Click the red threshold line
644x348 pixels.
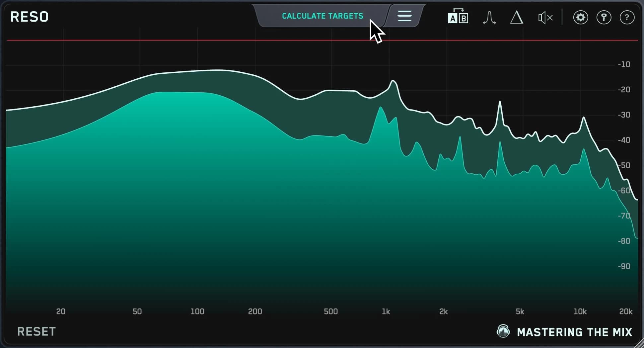[x=322, y=40]
